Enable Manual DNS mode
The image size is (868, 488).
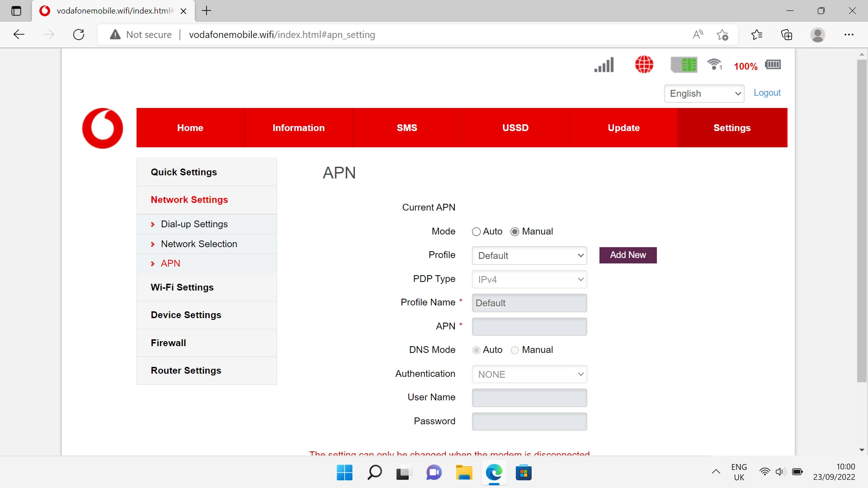[x=515, y=350]
